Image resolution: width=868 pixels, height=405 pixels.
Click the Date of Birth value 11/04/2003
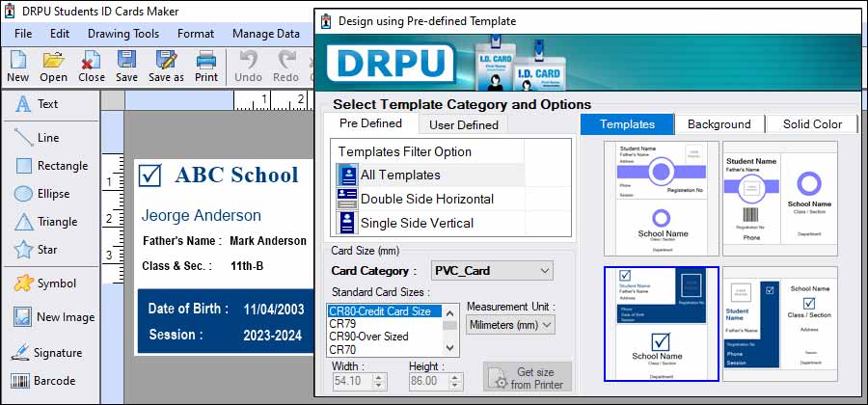(274, 310)
